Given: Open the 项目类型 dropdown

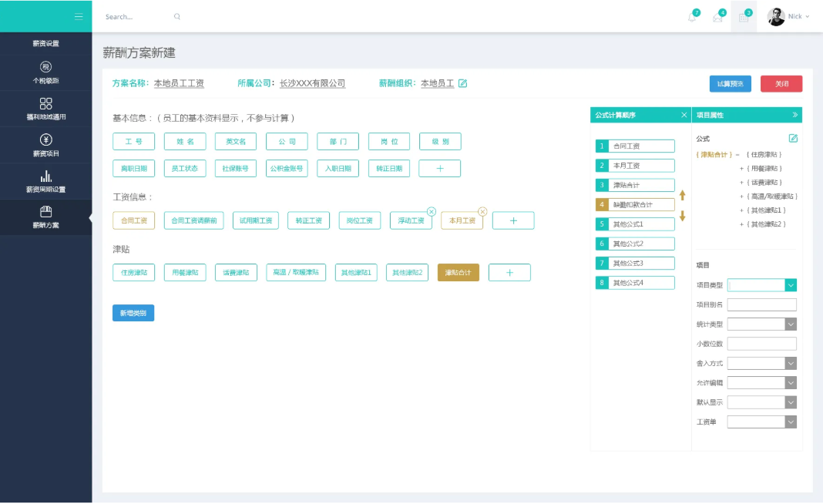Looking at the screenshot, I should pyautogui.click(x=762, y=285).
